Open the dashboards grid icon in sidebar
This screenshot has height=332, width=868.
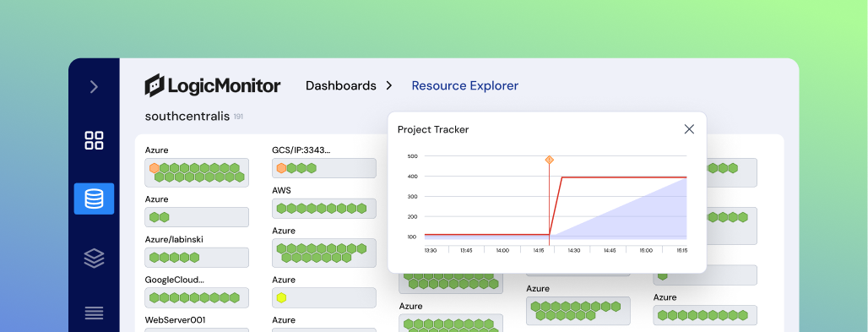[94, 140]
